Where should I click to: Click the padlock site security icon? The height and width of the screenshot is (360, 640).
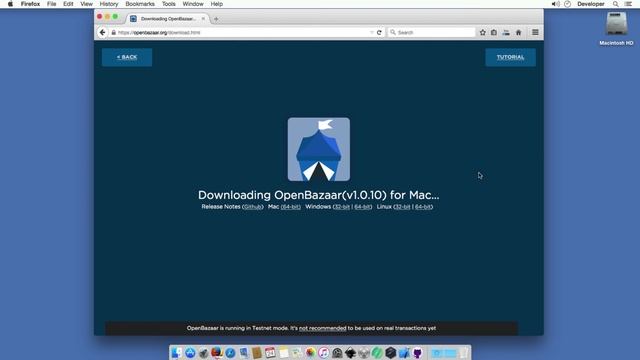click(x=113, y=32)
